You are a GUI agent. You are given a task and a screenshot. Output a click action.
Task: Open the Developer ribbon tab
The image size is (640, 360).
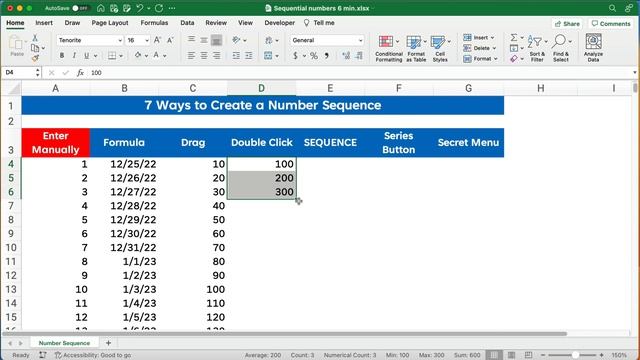coord(280,23)
